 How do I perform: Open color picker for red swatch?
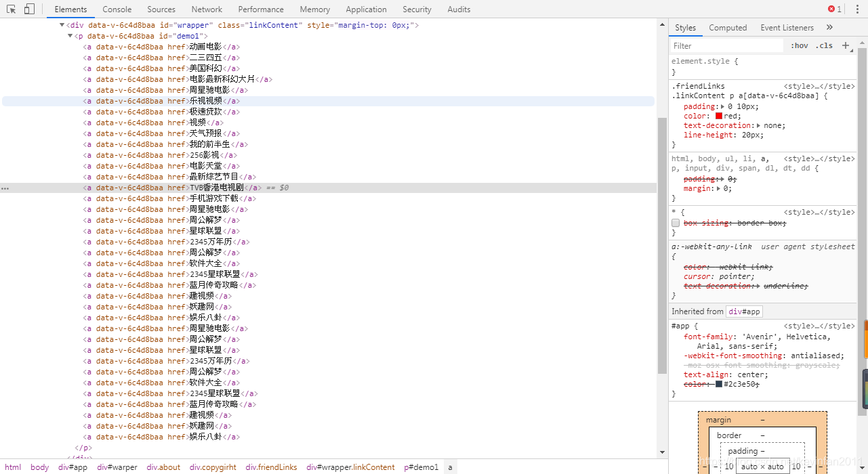pos(719,116)
